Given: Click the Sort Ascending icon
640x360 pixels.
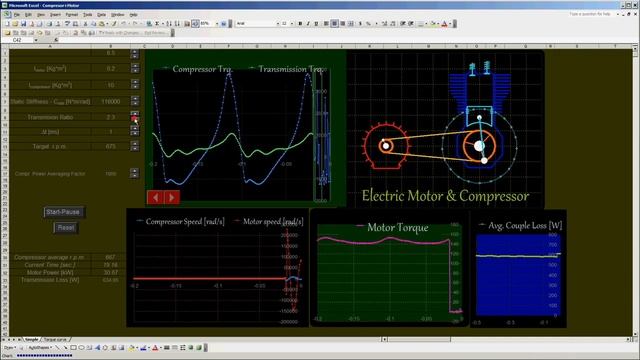Looking at the screenshot, I should 169,24.
